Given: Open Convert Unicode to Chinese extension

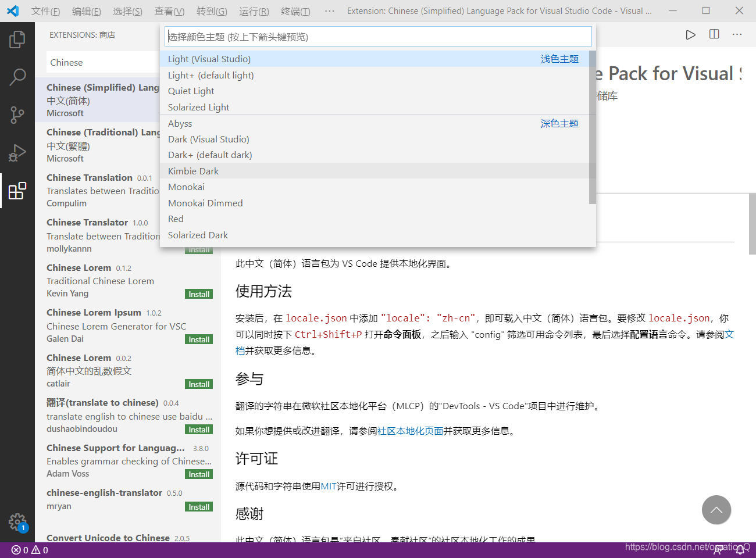Looking at the screenshot, I should coord(128,536).
